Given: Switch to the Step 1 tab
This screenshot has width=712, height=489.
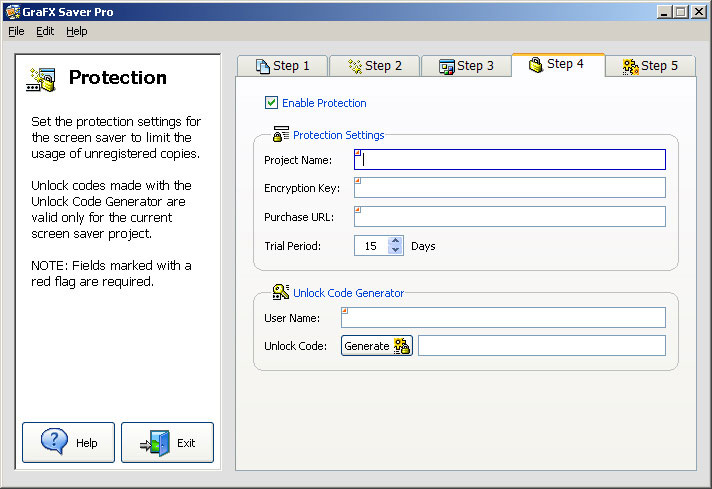Looking at the screenshot, I should click(x=282, y=66).
